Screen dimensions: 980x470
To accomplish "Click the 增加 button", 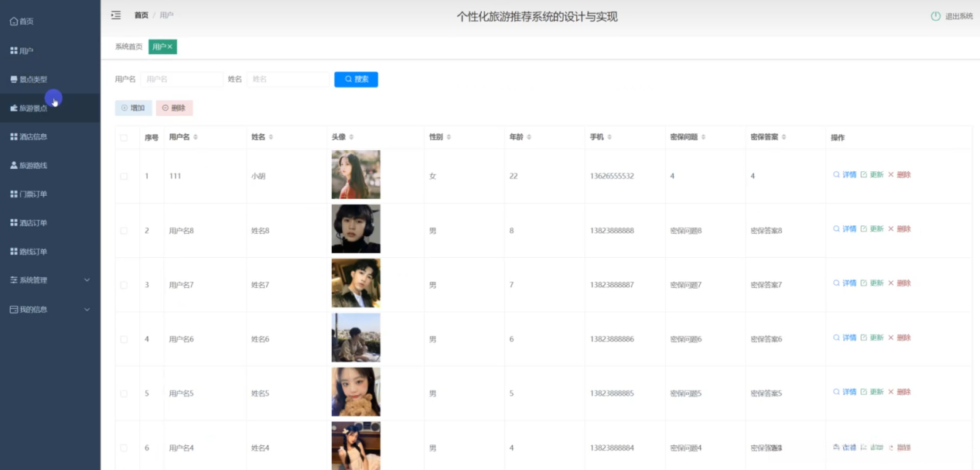I will [133, 108].
